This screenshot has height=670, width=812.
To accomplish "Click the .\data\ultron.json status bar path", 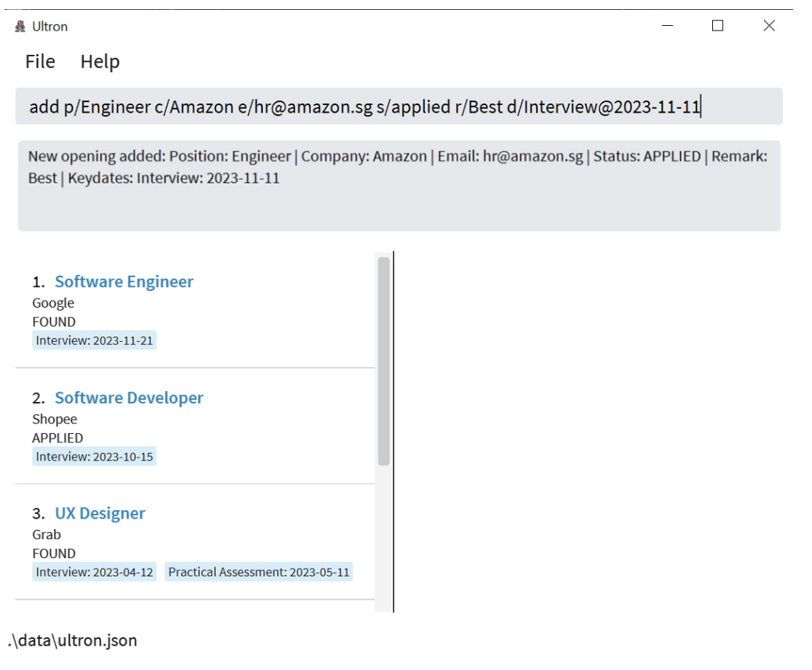I will coord(72,640).
